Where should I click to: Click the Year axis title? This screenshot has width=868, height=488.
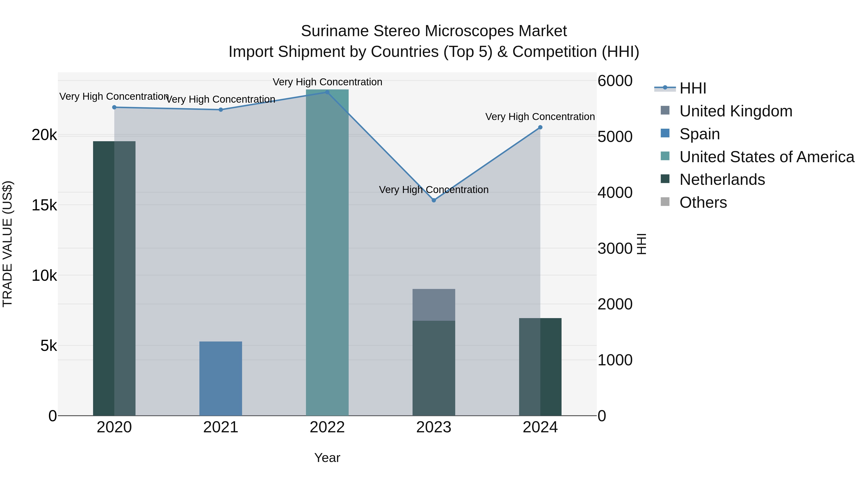(x=327, y=458)
